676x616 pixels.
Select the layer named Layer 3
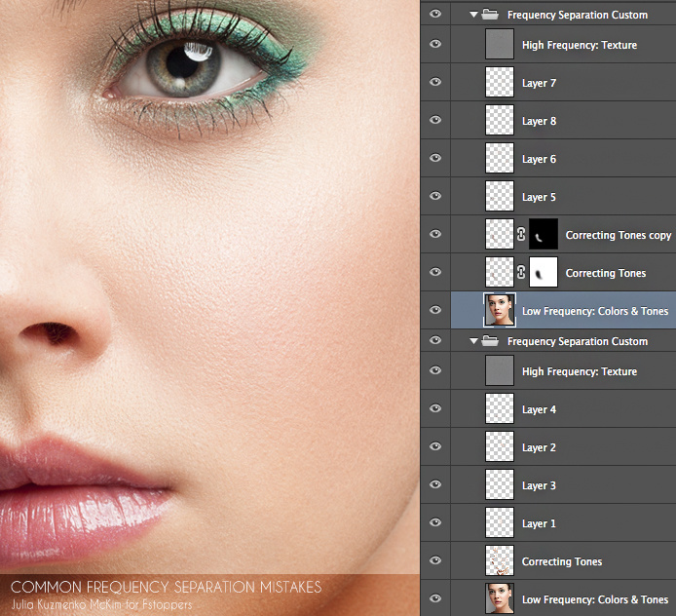click(x=539, y=484)
